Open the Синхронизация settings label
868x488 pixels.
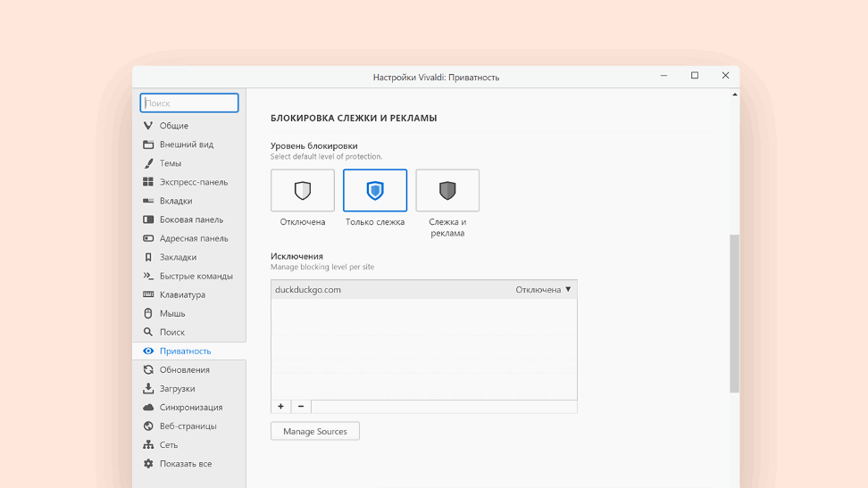pos(191,407)
